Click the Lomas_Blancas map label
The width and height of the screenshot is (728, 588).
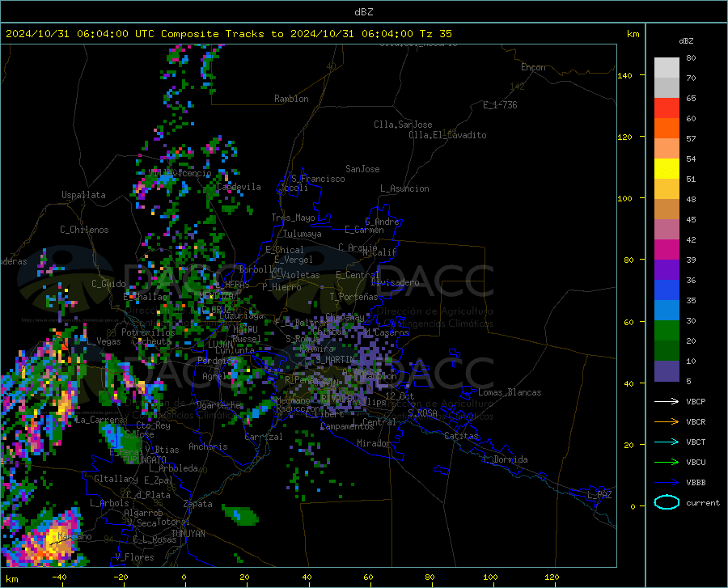pos(510,392)
